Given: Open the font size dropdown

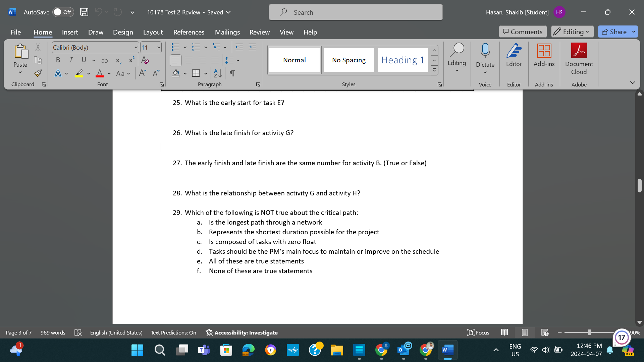Looking at the screenshot, I should [159, 47].
